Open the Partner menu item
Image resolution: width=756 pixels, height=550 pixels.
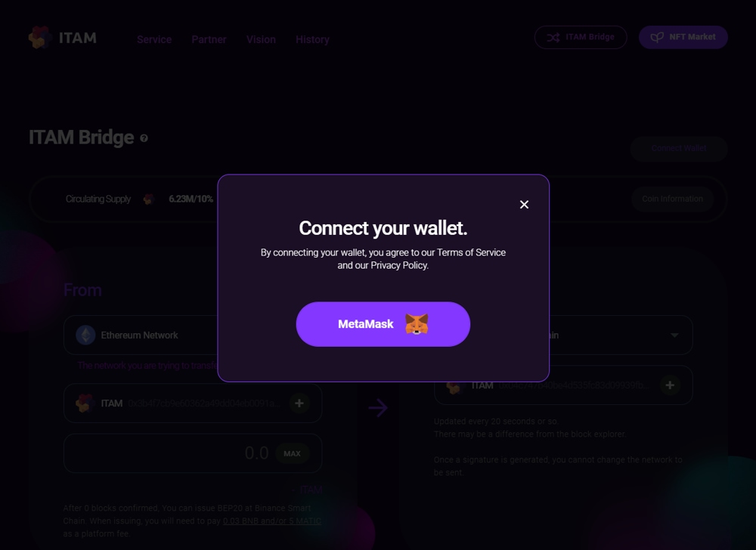(209, 39)
